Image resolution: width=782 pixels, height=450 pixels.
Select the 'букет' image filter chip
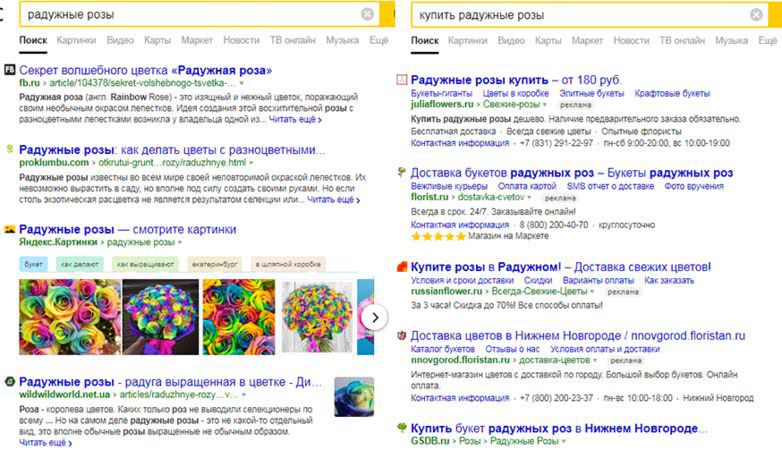pyautogui.click(x=33, y=264)
